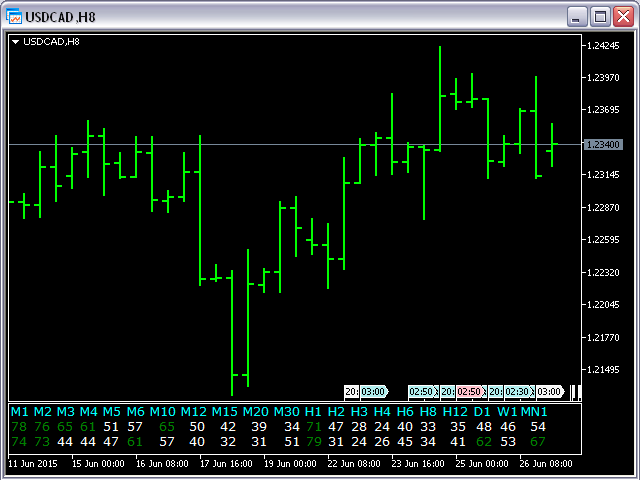Screen dimensions: 640x480
Task: Click value 50 under M12
Action: pyautogui.click(x=197, y=427)
